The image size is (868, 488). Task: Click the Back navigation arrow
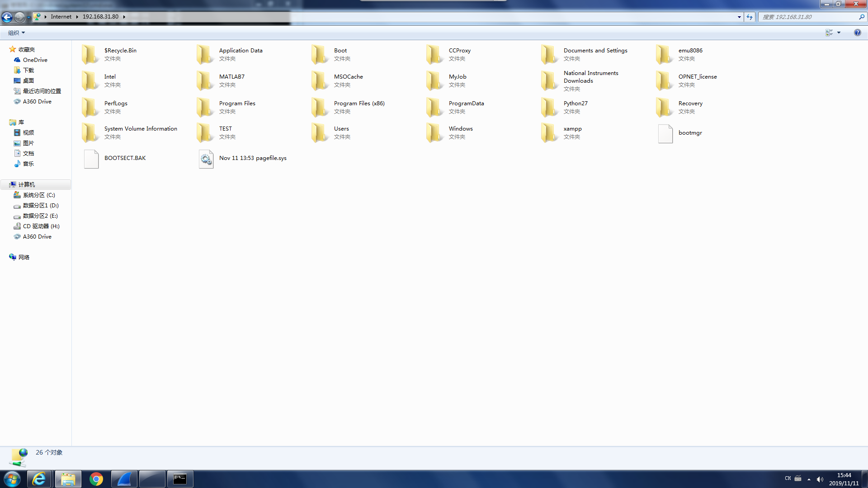click(x=7, y=17)
